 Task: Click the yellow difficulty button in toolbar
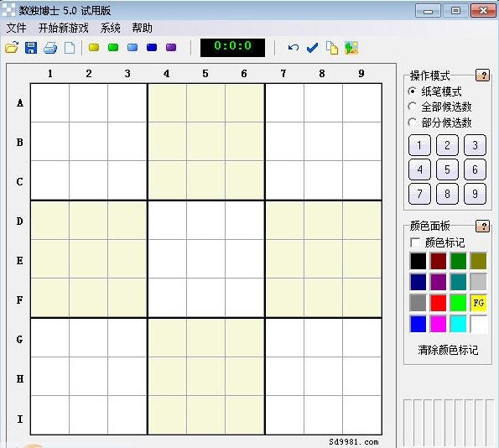[x=94, y=48]
